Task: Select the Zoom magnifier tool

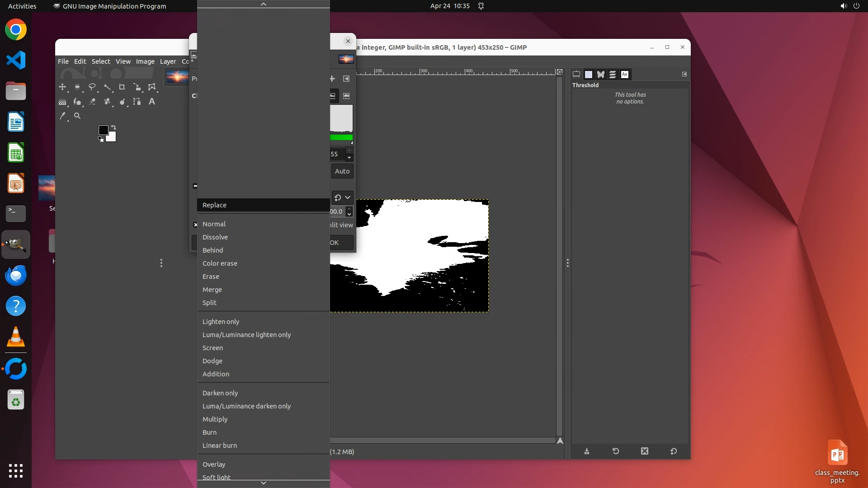Action: [77, 116]
